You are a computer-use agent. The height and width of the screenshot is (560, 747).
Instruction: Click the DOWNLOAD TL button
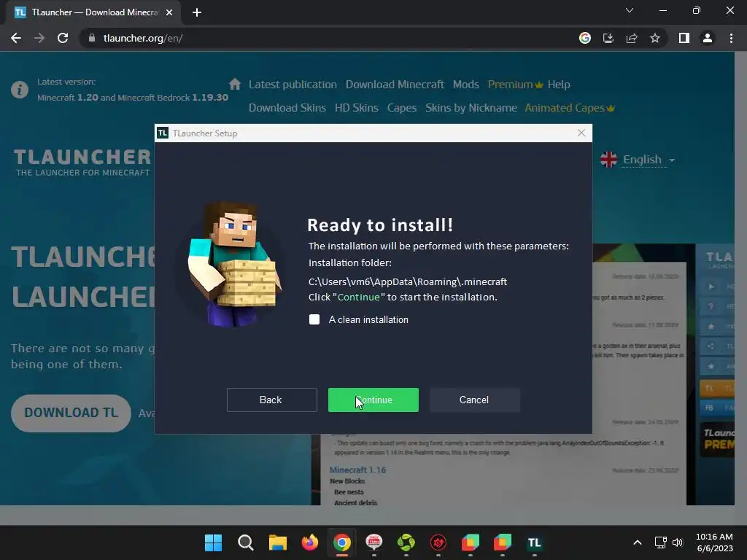pos(71,413)
